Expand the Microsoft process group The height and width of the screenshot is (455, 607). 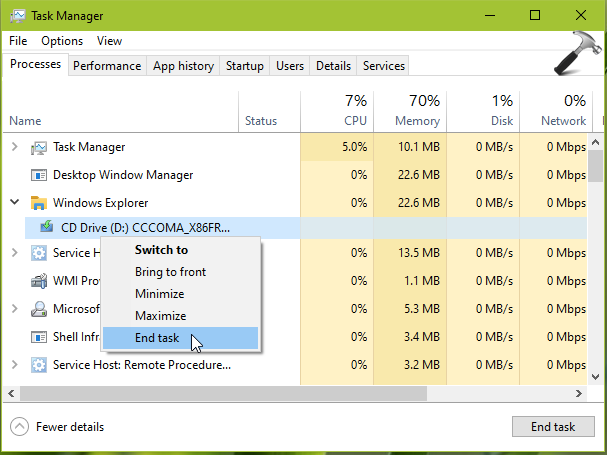[x=15, y=309]
